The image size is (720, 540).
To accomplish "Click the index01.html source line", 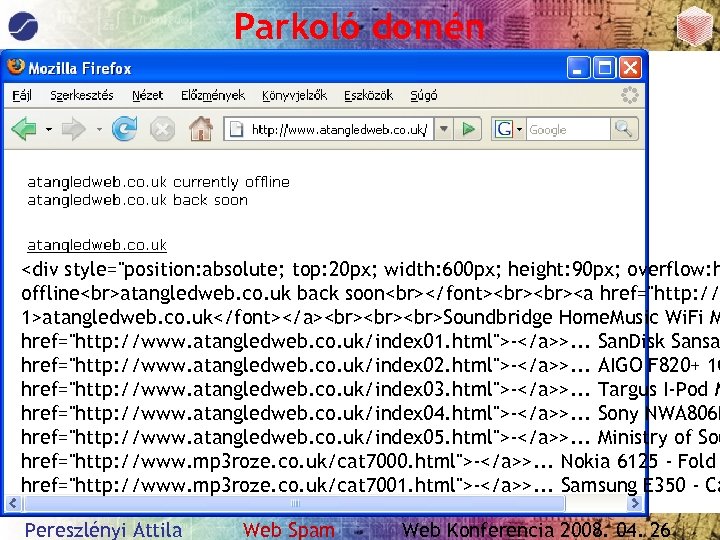I will tap(370, 341).
